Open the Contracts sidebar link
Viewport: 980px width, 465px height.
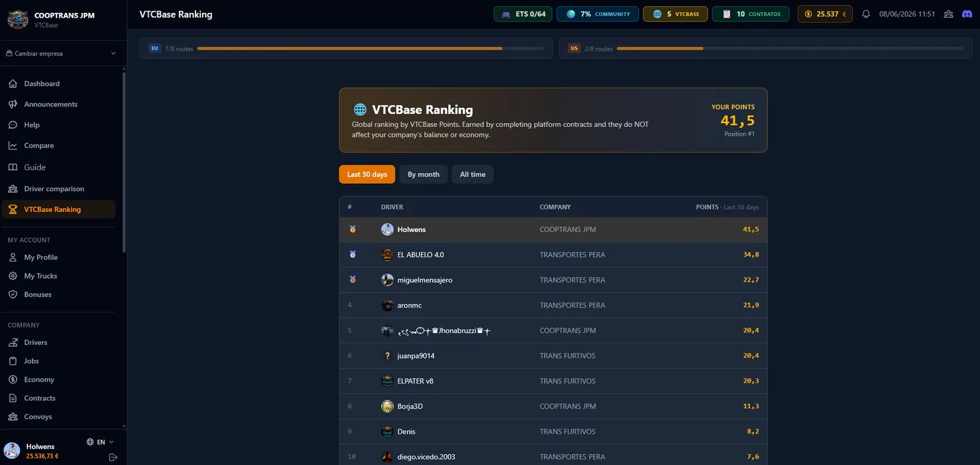[58, 398]
